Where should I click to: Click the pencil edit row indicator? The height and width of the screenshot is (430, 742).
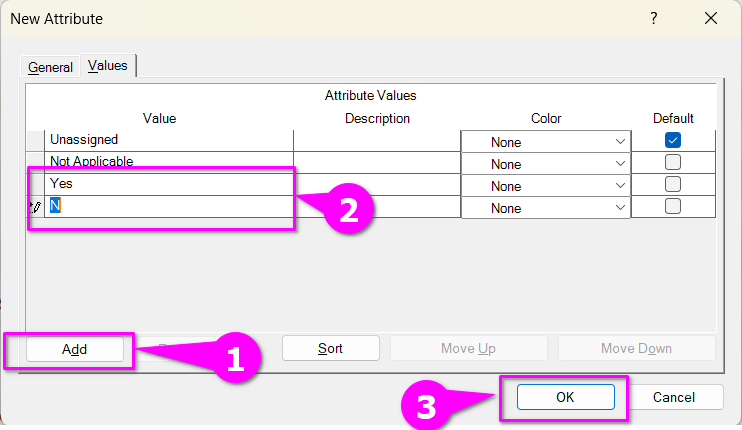coord(35,208)
